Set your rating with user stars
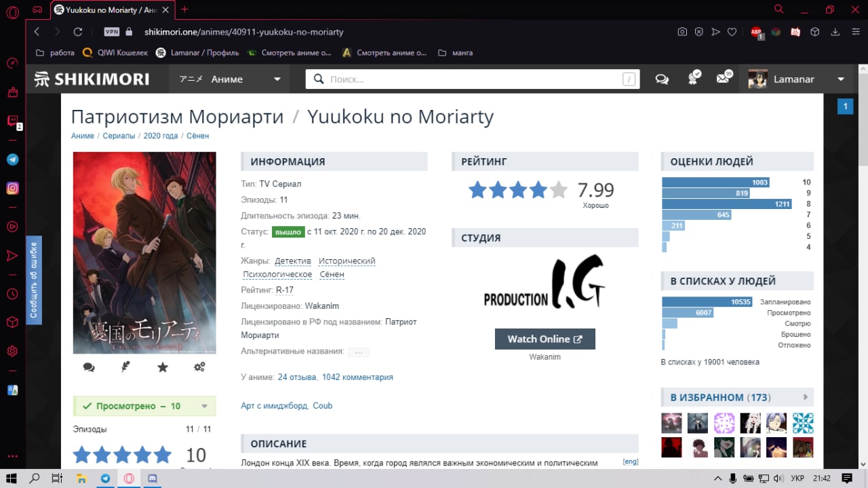Image resolution: width=868 pixels, height=488 pixels. (x=122, y=455)
